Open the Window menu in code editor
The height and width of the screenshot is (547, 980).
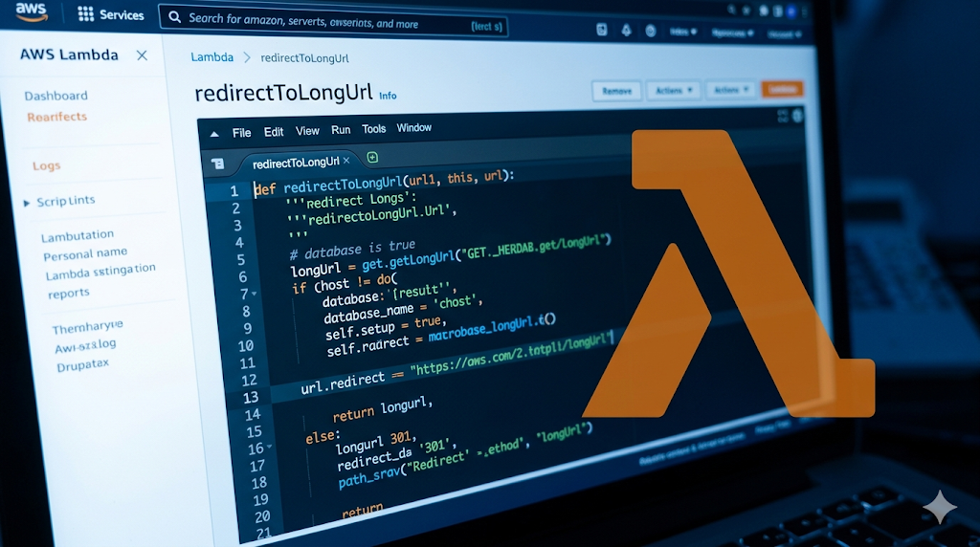tap(413, 127)
